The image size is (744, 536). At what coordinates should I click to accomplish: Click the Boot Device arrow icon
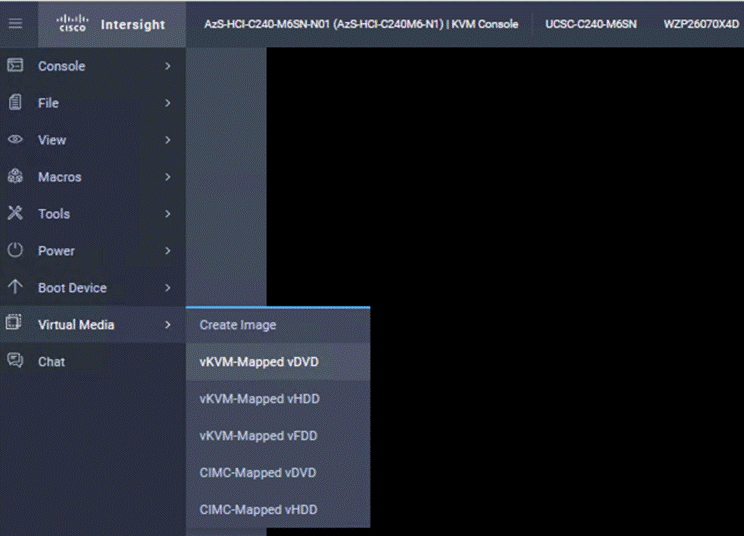point(15,287)
